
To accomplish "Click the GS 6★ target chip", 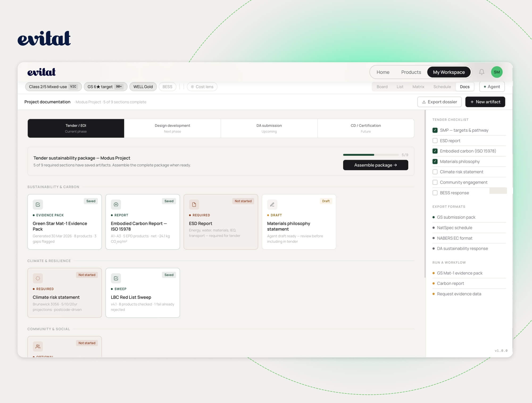I will click(106, 87).
